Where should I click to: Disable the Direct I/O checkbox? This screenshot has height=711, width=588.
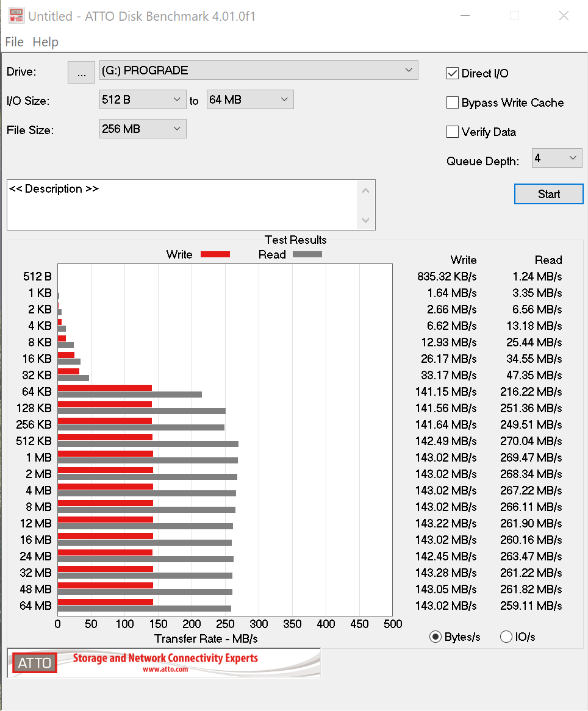[x=453, y=74]
